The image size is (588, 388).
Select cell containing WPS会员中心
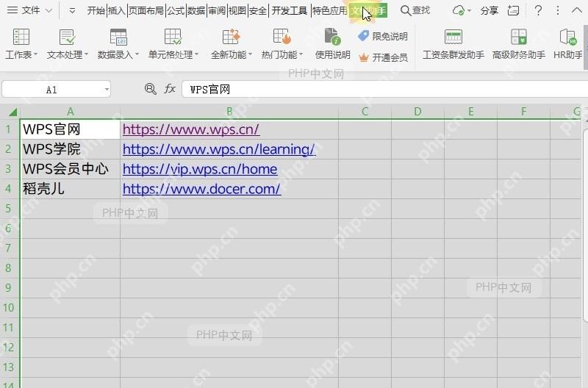(71, 169)
